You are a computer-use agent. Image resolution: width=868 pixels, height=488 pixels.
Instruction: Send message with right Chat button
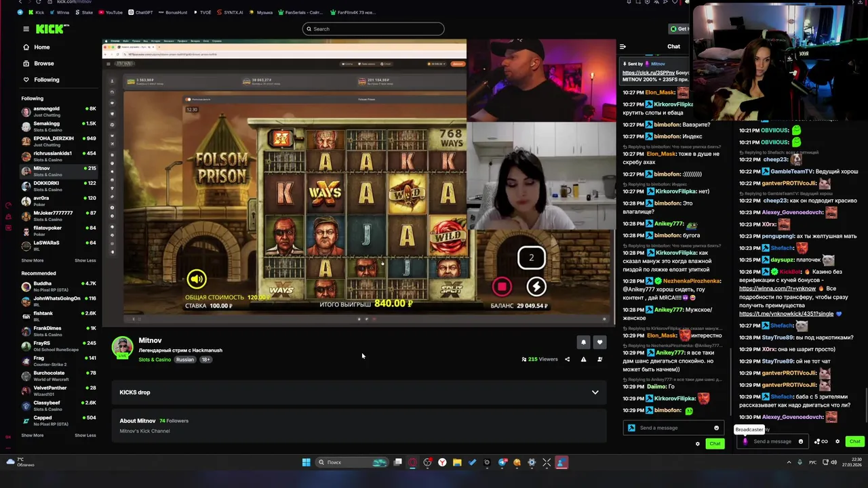[x=854, y=441]
